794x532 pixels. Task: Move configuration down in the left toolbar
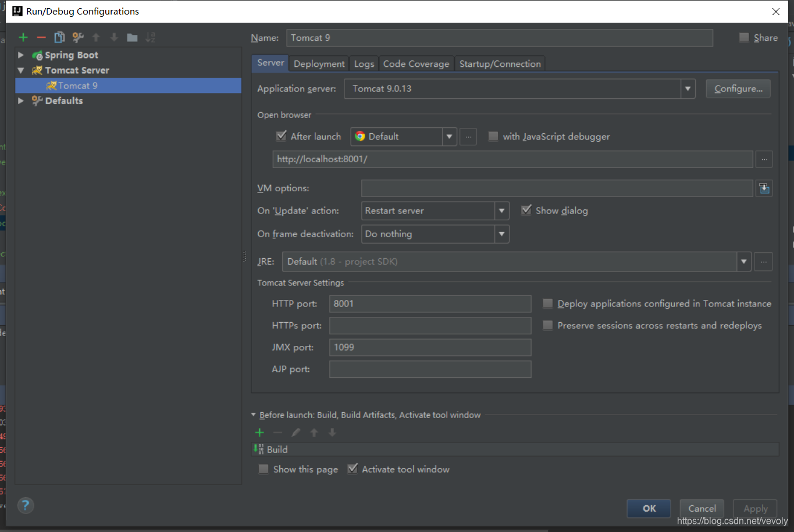(x=114, y=38)
